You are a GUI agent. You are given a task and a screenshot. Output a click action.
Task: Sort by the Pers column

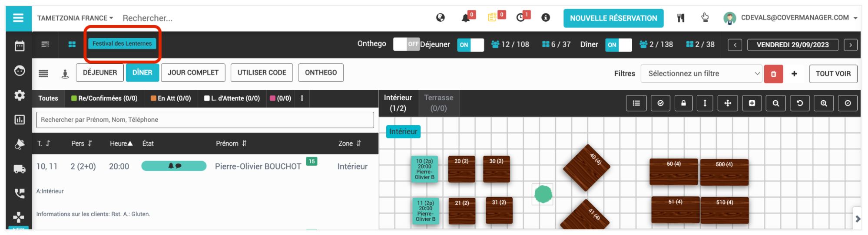coord(82,144)
